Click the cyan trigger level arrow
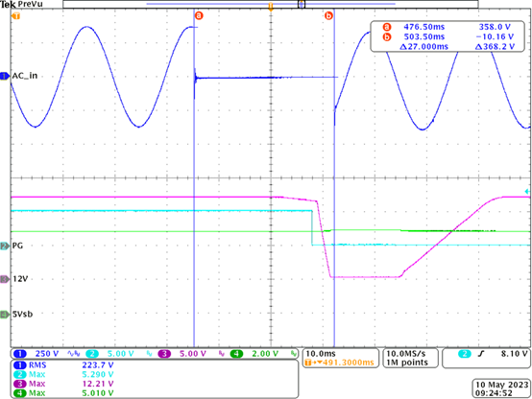532x399 pixels. click(527, 192)
